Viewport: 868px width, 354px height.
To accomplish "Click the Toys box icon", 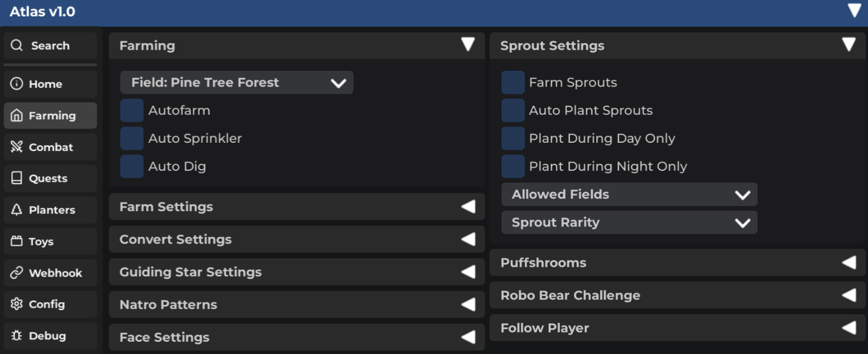I will pos(17,242).
